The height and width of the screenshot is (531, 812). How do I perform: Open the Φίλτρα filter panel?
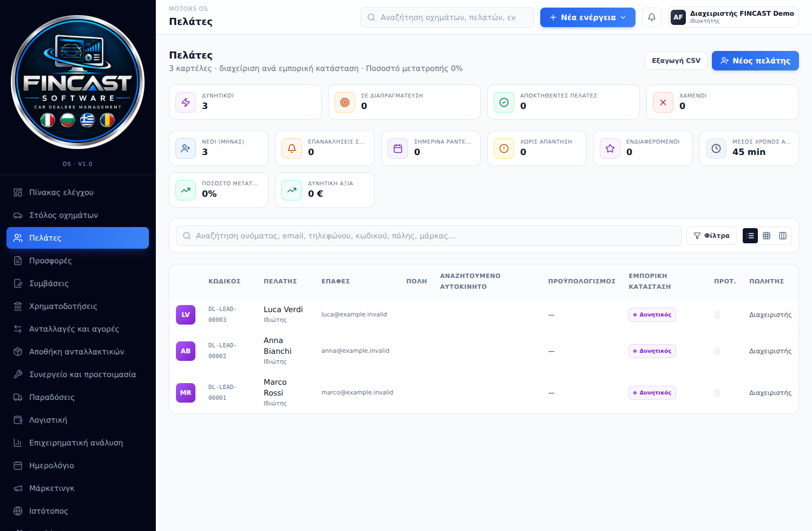click(x=711, y=236)
